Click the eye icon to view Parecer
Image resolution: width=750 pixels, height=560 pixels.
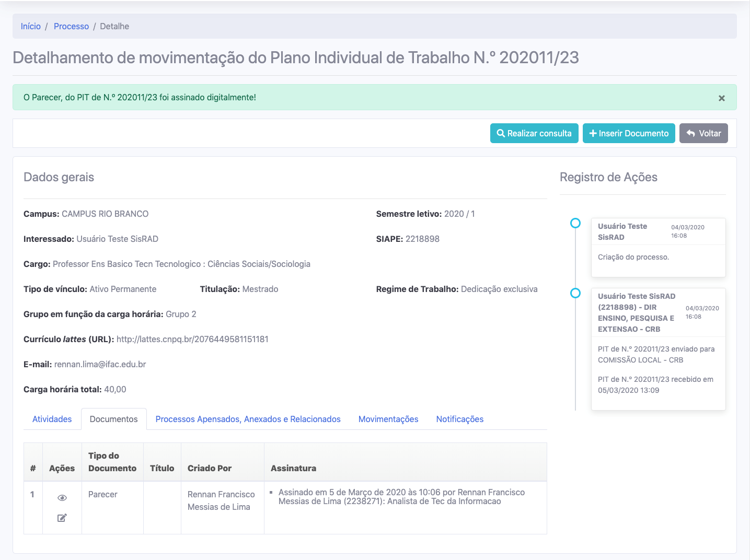[62, 498]
